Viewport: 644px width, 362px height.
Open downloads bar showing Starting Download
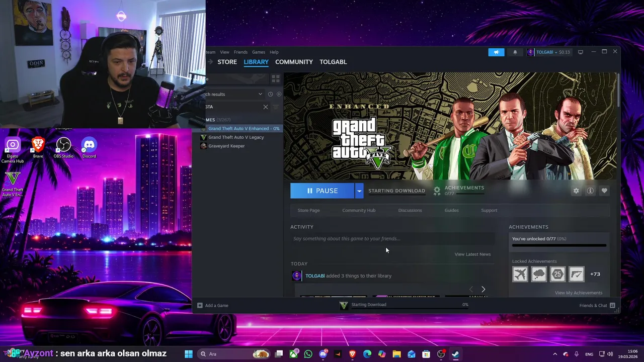(x=404, y=305)
